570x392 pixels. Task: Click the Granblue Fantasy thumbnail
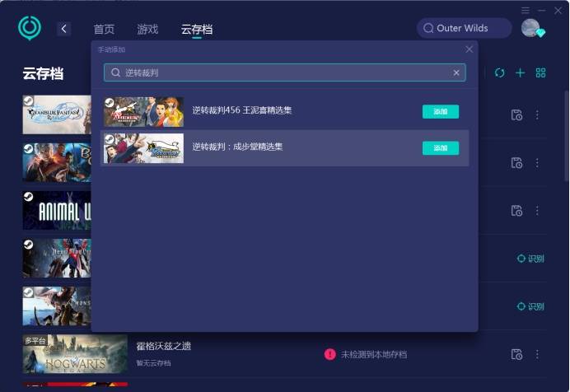(x=57, y=114)
